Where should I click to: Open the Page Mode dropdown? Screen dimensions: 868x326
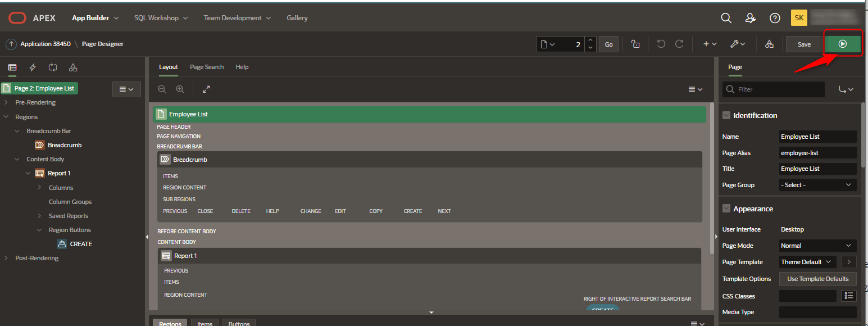pyautogui.click(x=817, y=246)
